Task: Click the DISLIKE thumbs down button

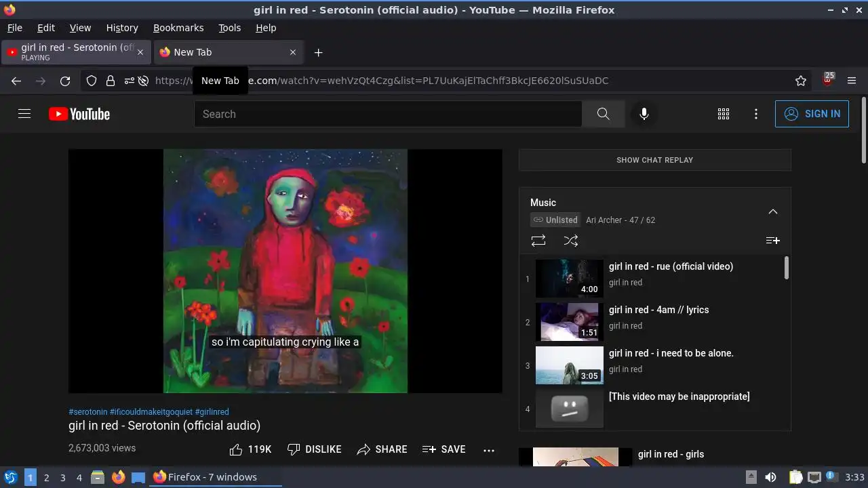Action: coord(314,449)
